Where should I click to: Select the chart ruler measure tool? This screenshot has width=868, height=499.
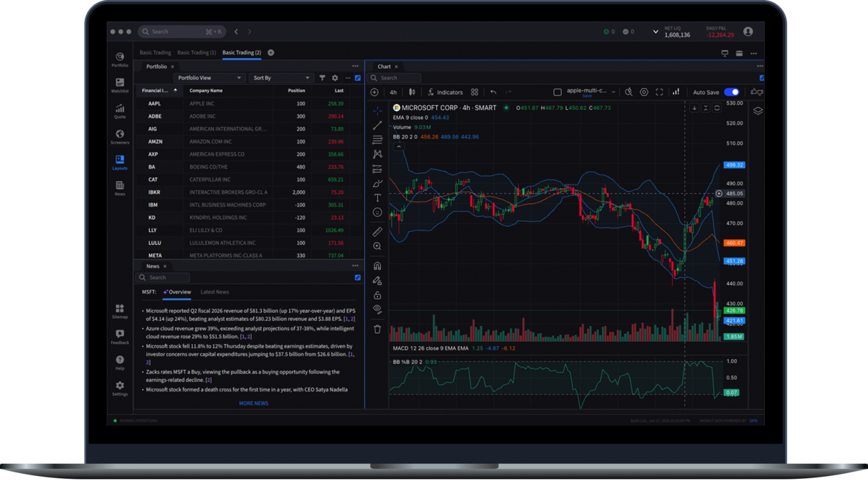pos(377,231)
